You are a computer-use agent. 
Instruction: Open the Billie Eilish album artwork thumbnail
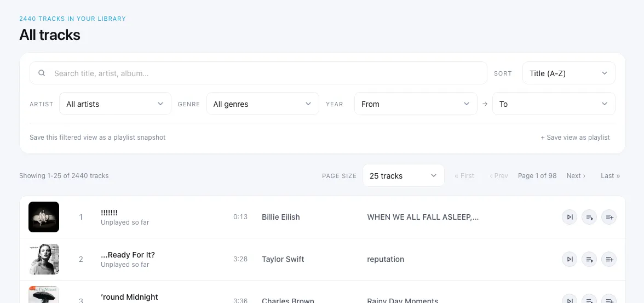pos(44,217)
